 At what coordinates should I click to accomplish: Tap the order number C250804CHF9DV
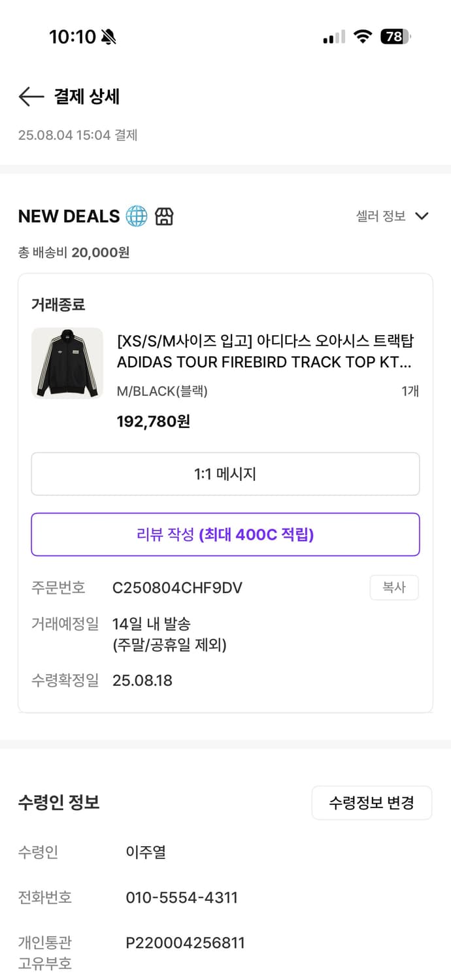click(176, 587)
